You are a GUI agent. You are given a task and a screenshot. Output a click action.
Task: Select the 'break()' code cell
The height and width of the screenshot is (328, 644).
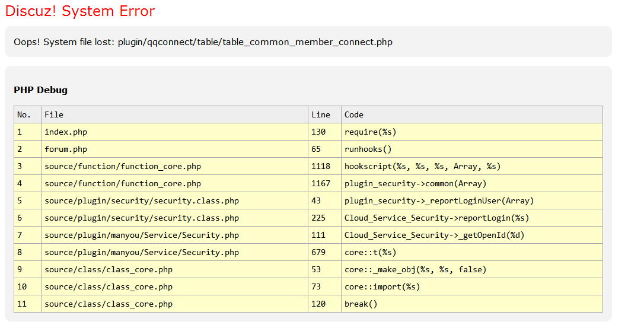(472, 304)
